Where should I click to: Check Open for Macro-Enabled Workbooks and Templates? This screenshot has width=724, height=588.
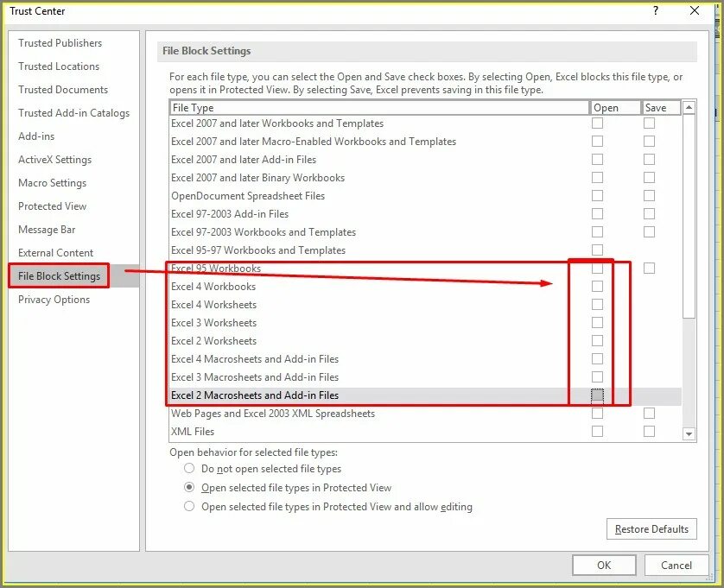click(597, 142)
